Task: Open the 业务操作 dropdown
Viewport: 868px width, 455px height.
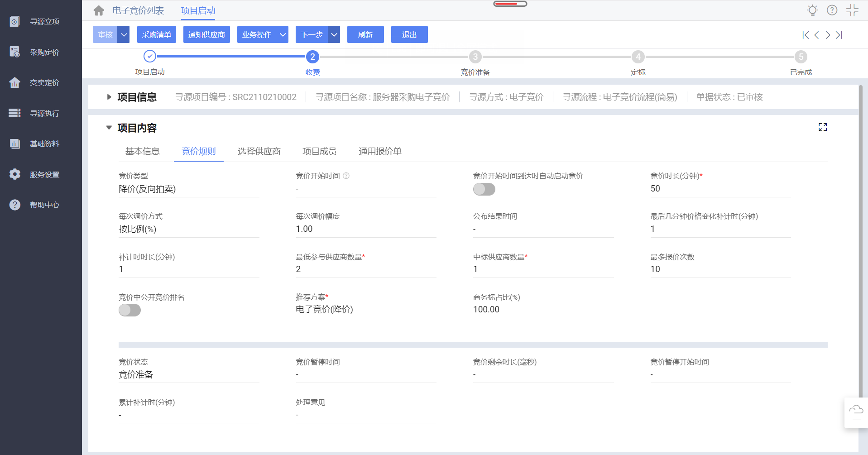Action: [263, 34]
